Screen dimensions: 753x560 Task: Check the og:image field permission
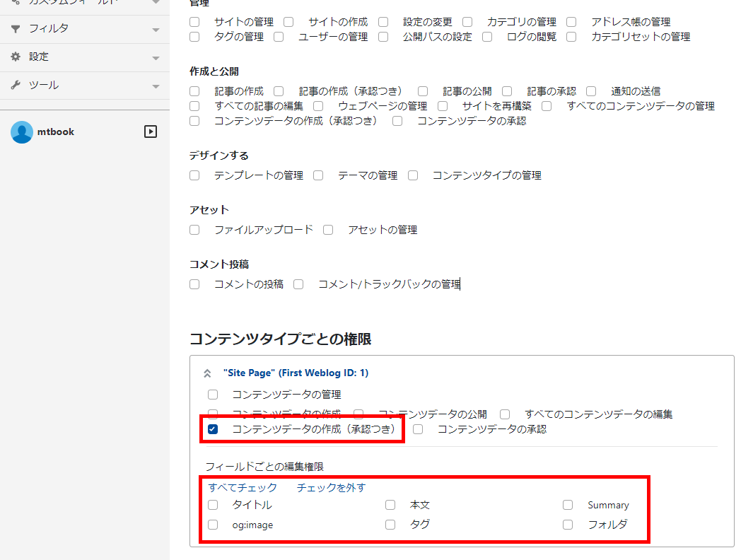213,525
